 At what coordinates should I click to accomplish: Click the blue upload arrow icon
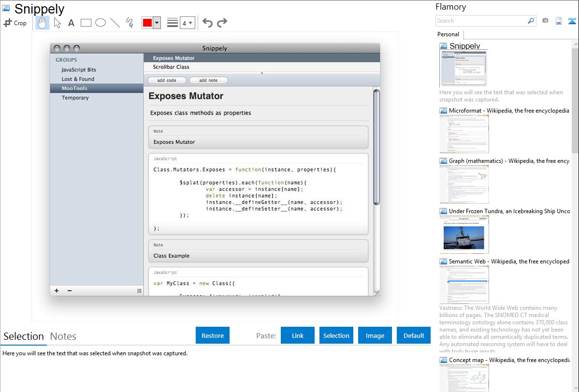pos(572,21)
